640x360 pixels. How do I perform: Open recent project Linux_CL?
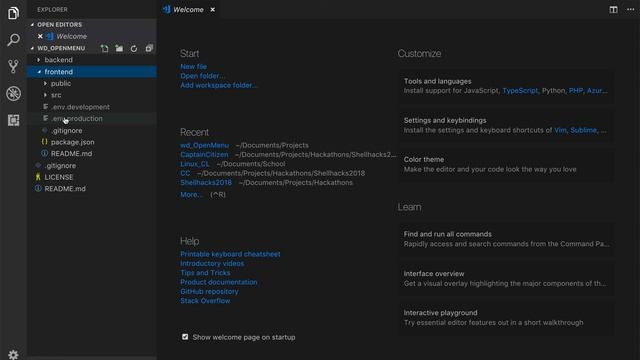point(195,164)
